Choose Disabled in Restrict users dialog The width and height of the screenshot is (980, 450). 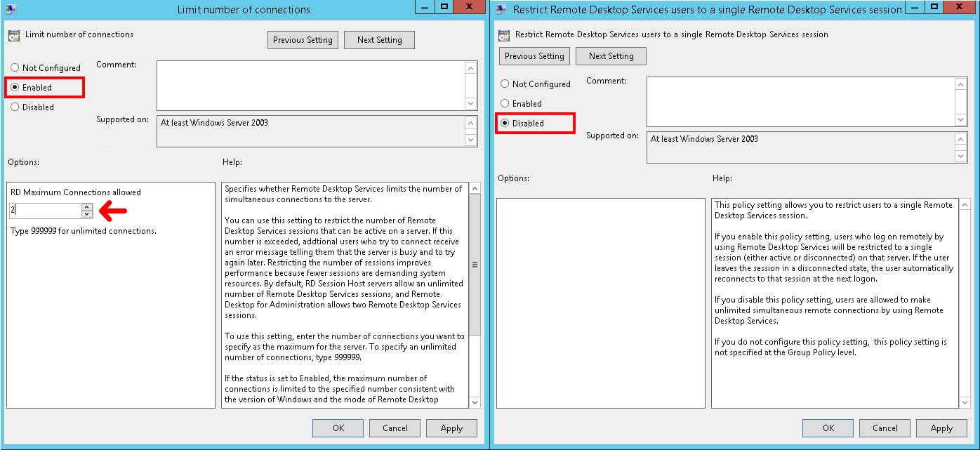tap(505, 124)
